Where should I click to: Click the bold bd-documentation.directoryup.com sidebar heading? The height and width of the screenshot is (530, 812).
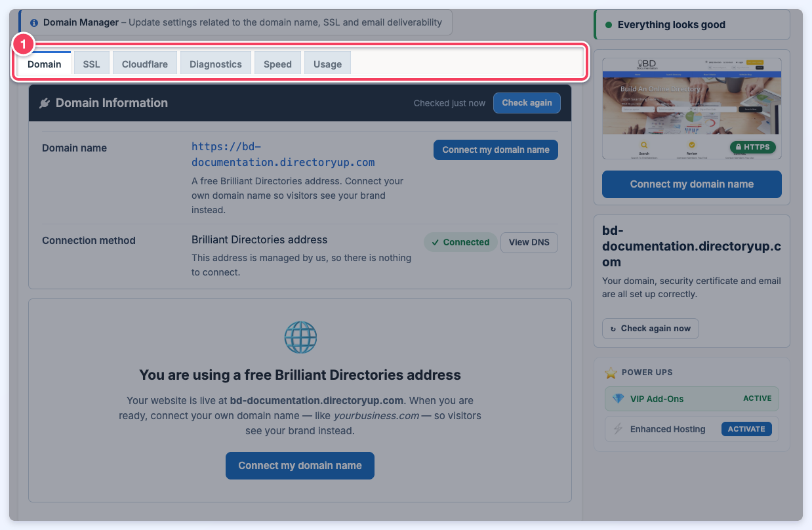(692, 246)
